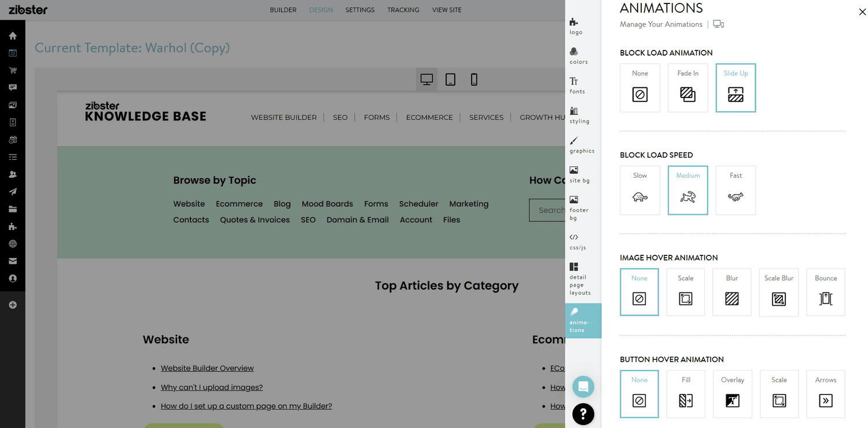Set block load speed to Fast

coord(736,191)
